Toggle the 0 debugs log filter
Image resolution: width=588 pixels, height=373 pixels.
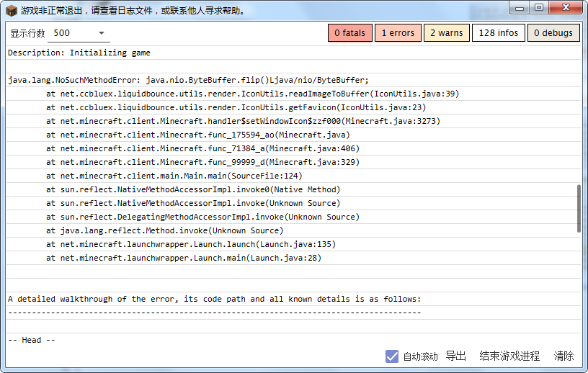(x=553, y=33)
